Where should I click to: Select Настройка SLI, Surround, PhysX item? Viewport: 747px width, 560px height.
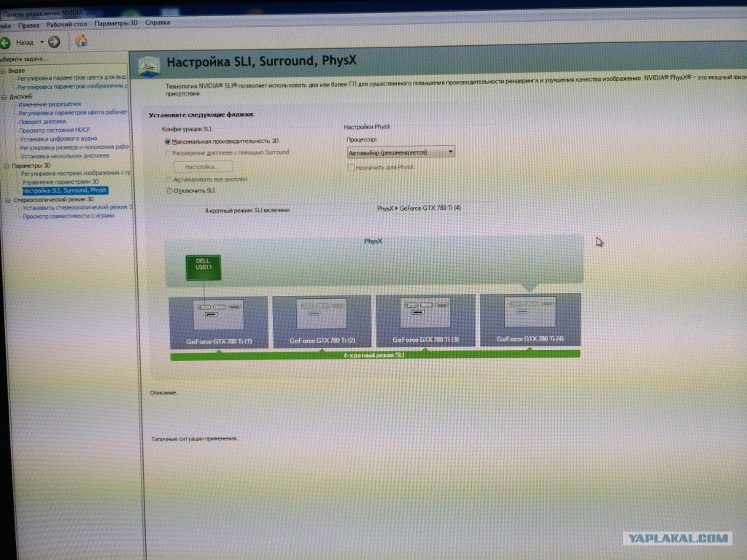coord(65,190)
